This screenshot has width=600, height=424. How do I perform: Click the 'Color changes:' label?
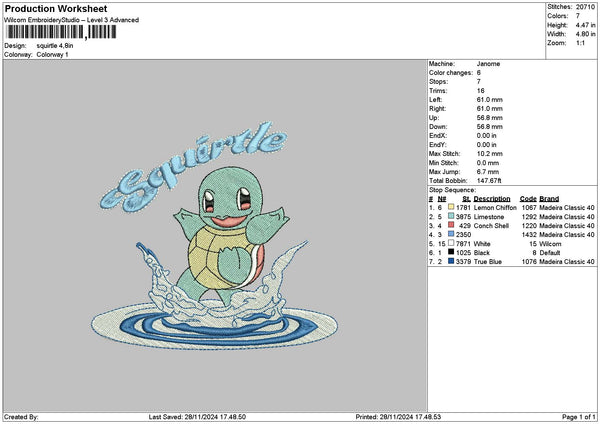tap(451, 73)
